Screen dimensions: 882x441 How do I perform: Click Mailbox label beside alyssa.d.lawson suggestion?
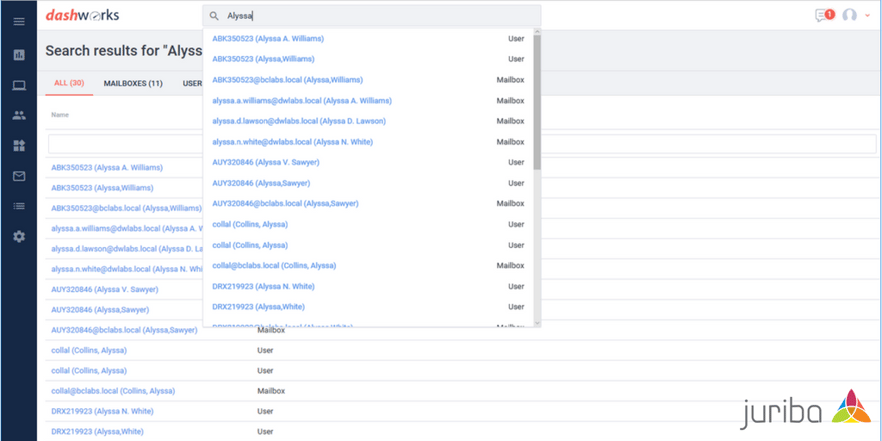(x=510, y=121)
